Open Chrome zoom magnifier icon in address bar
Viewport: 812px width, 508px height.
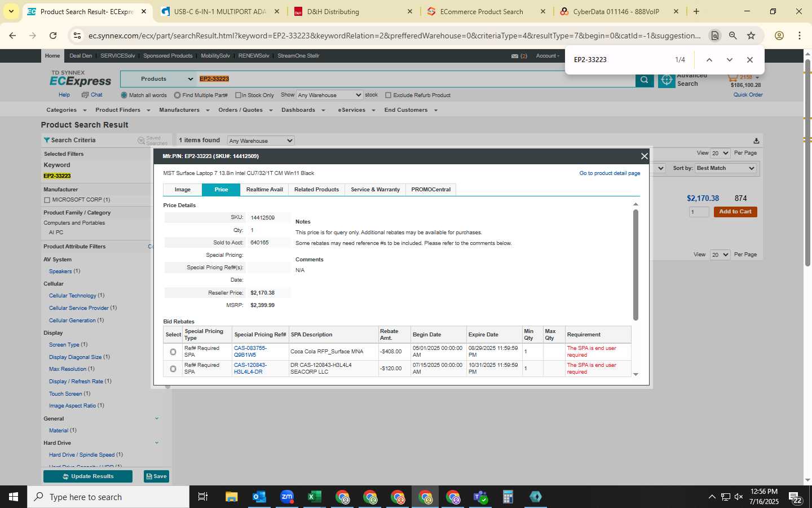tap(733, 36)
